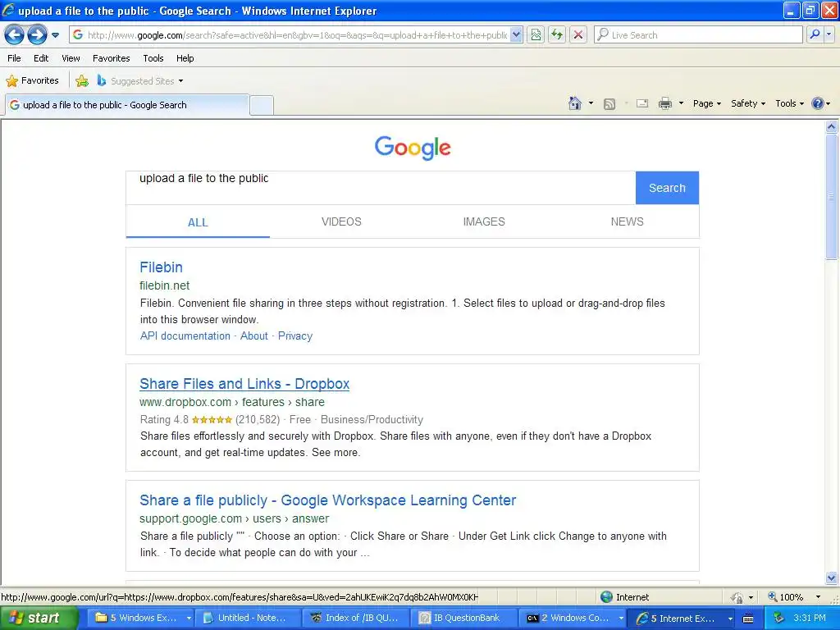
Task: Click the Compatibility View icon
Action: click(536, 35)
